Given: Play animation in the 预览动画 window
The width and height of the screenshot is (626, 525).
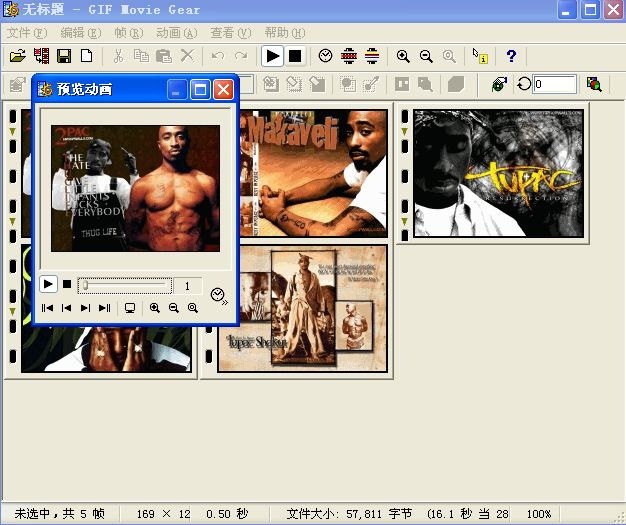Looking at the screenshot, I should [48, 284].
